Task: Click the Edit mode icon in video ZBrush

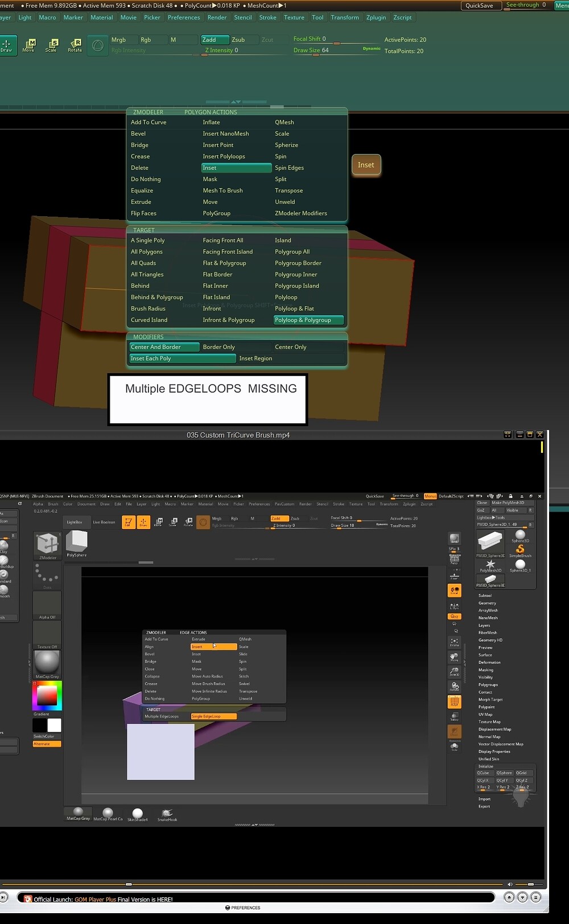Action: pos(129,522)
